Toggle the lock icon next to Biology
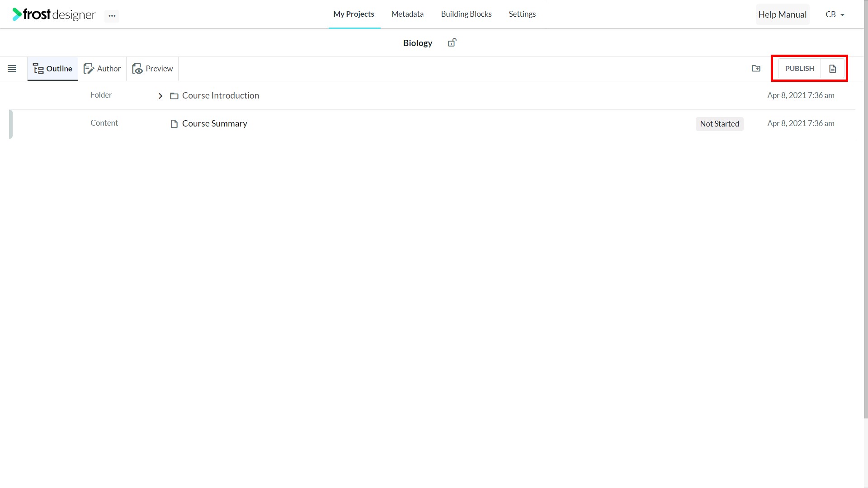Screen dimensions: 868x488 [452, 42]
